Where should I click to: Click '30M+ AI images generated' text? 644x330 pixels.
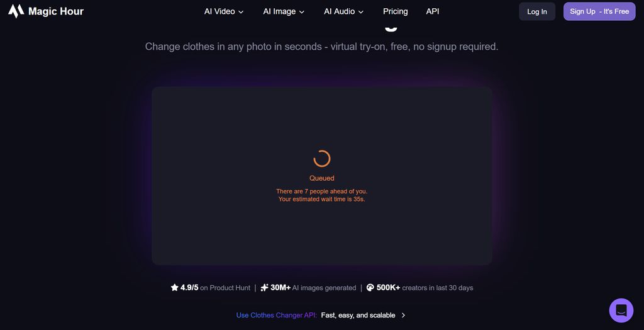pyautogui.click(x=313, y=288)
